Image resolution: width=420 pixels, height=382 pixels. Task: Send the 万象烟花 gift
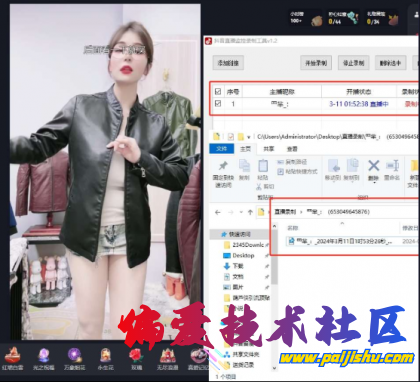74,359
